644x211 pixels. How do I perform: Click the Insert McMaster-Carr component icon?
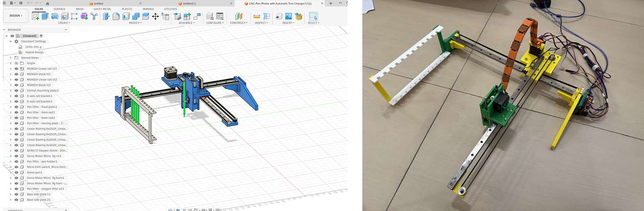pos(298,16)
